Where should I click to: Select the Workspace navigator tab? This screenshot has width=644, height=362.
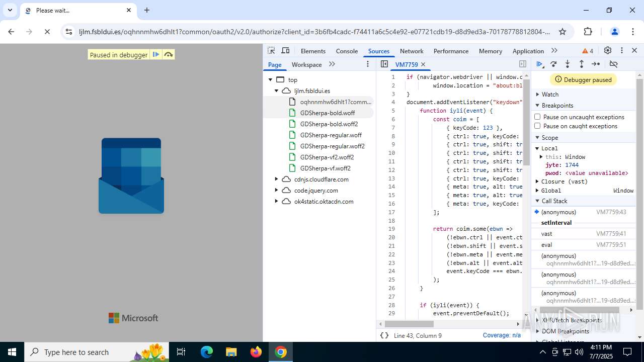click(x=306, y=64)
